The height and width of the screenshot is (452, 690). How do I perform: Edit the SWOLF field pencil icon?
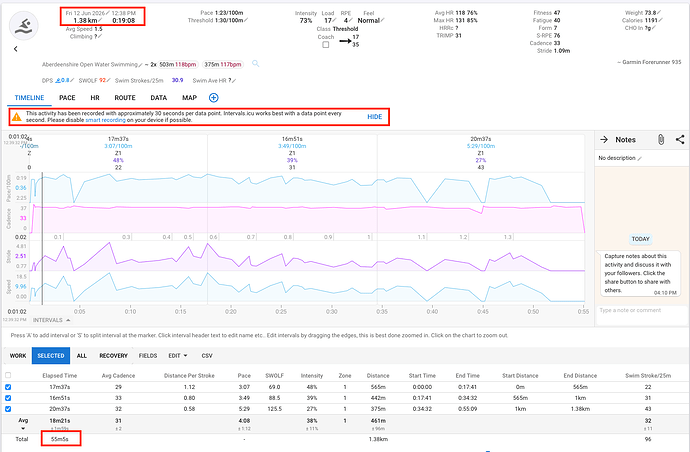click(108, 81)
